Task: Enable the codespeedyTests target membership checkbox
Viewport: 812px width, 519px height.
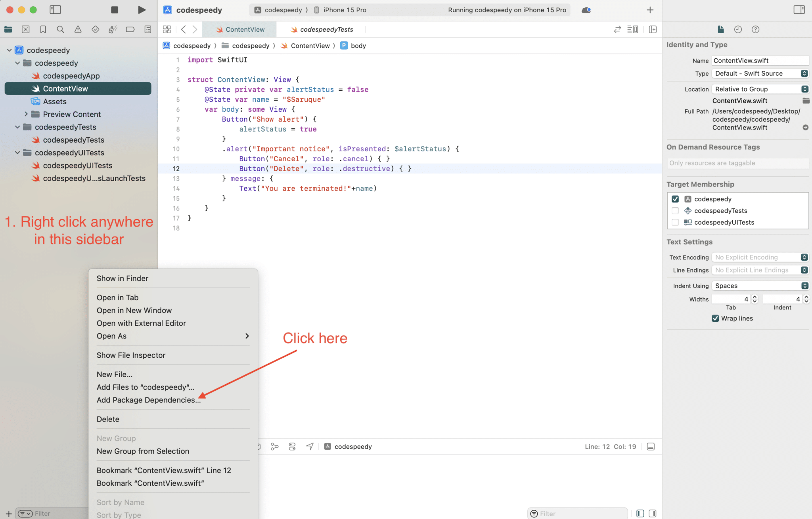Action: tap(676, 210)
